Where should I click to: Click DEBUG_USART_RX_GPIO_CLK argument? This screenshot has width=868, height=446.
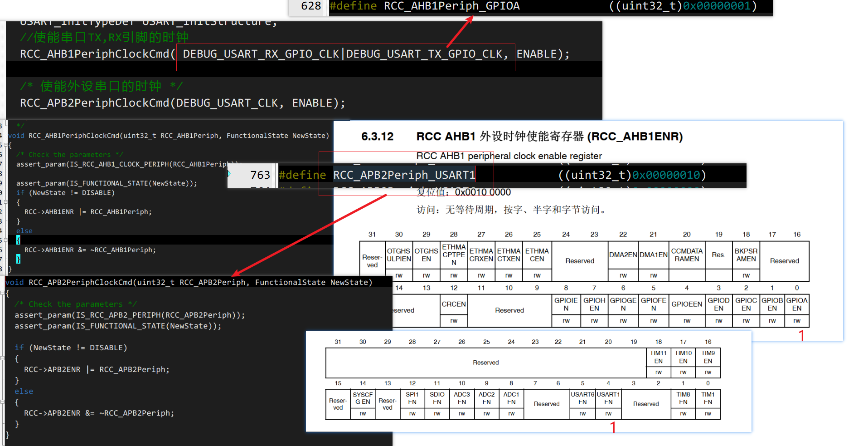click(x=261, y=54)
